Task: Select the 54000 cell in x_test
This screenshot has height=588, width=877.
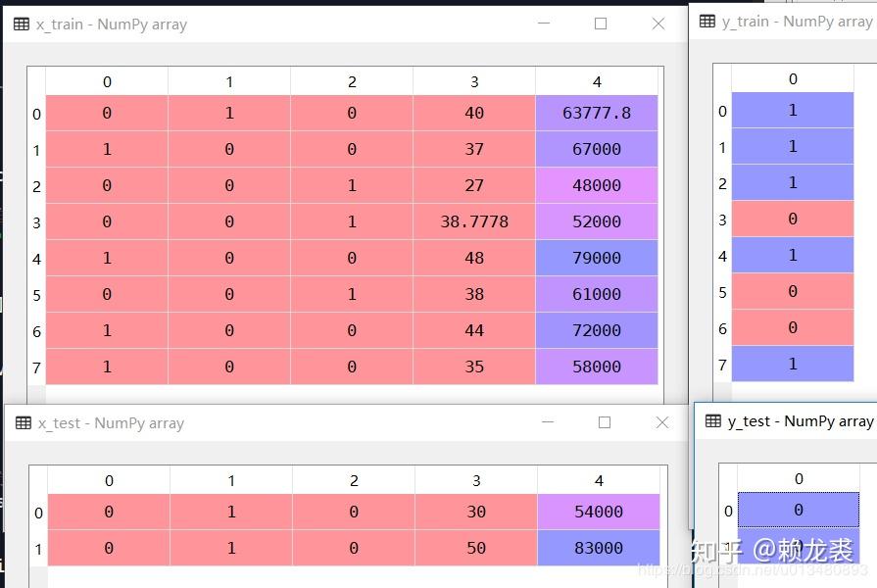Action: point(599,512)
